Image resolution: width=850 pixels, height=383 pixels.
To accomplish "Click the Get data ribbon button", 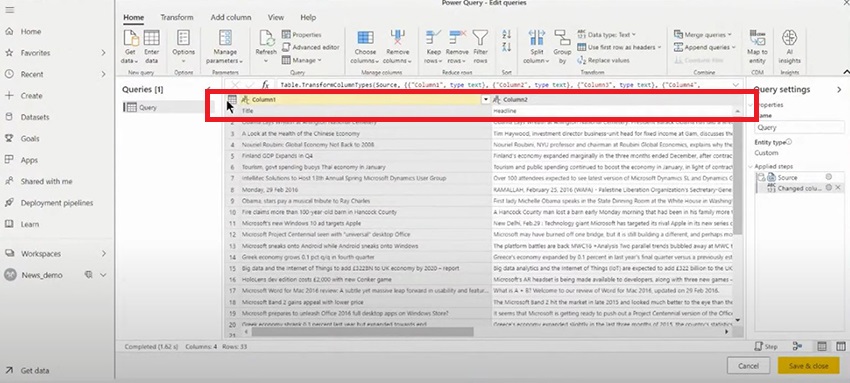I will click(130, 46).
